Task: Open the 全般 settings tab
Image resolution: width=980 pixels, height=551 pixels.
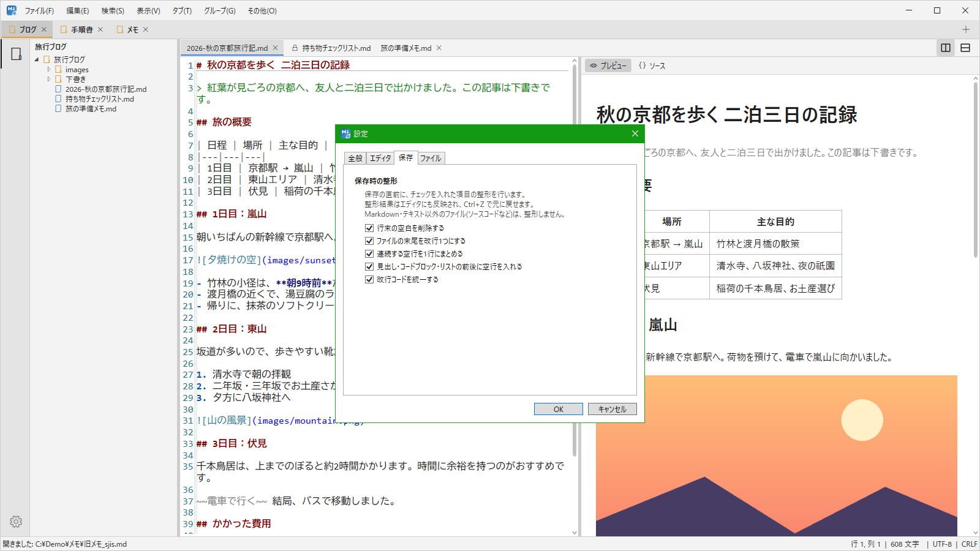Action: click(355, 158)
